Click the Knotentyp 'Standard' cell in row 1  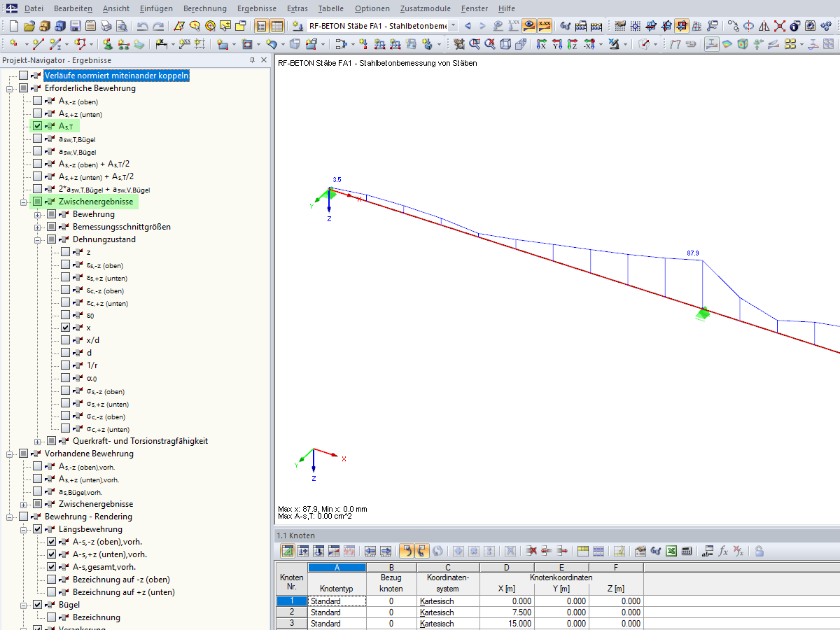[x=337, y=601]
